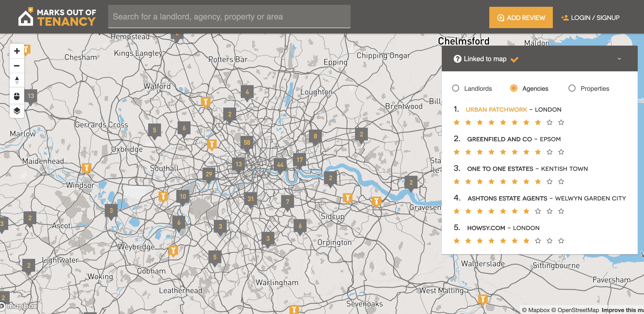Toggle the Linked to map checkmark
The height and width of the screenshot is (314, 644).
(x=514, y=59)
